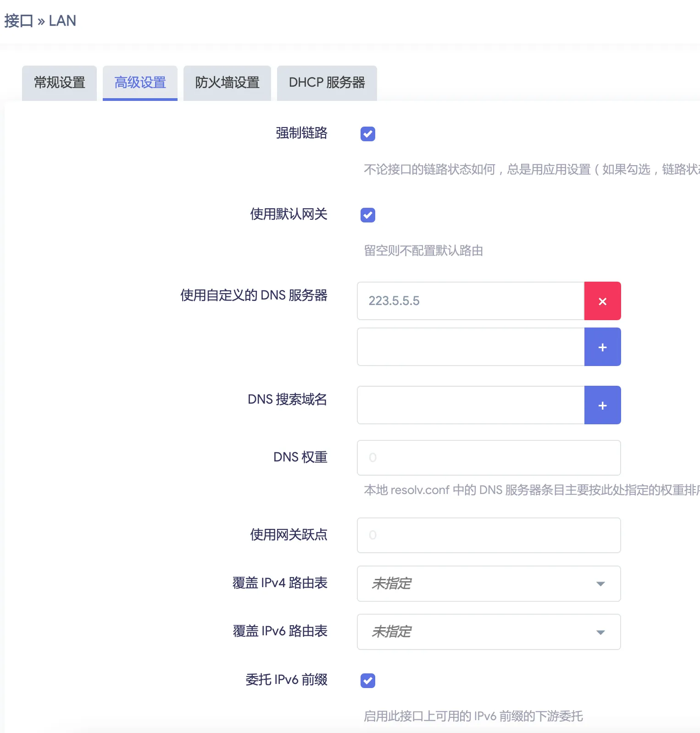The image size is (700, 733).
Task: Click the IPv4 路由表 dropdown arrow
Action: click(600, 584)
